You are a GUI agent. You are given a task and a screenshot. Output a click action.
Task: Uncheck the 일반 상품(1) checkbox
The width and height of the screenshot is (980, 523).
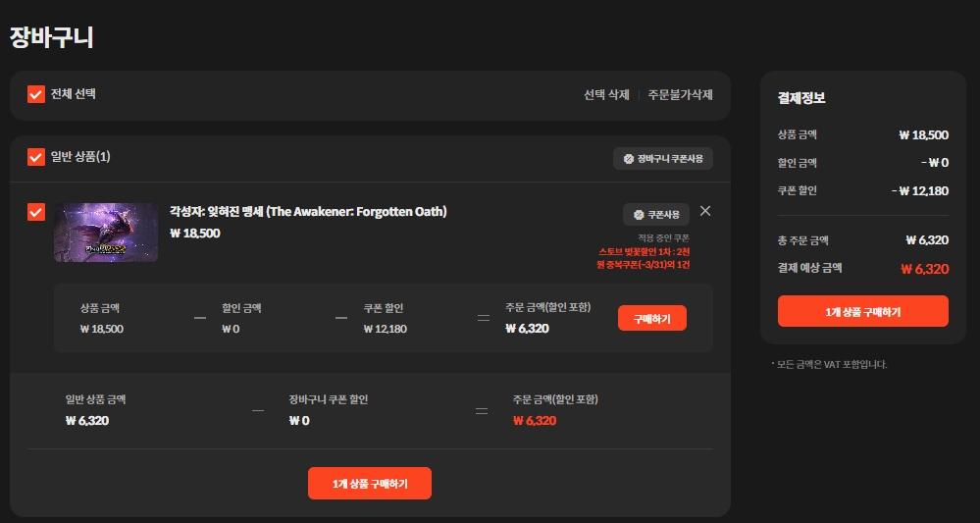click(36, 157)
